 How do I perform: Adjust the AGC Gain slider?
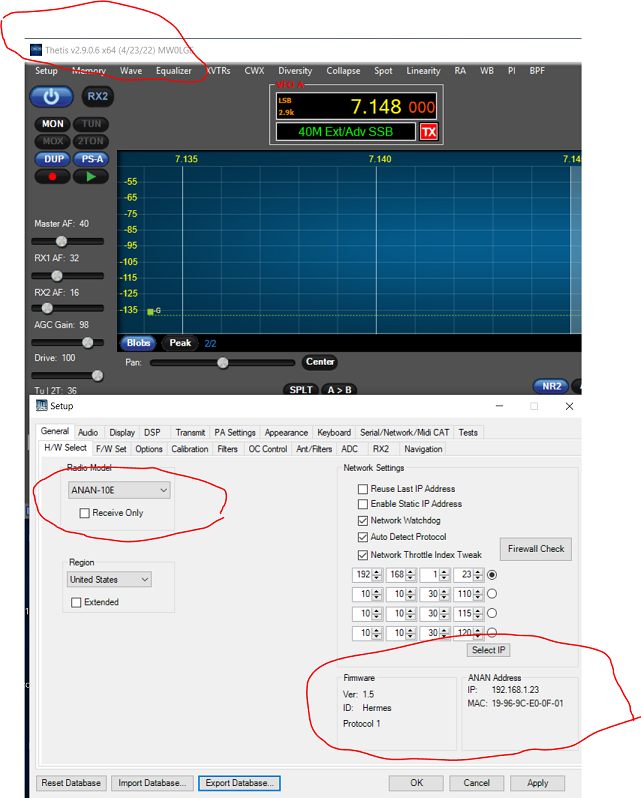[x=67, y=343]
